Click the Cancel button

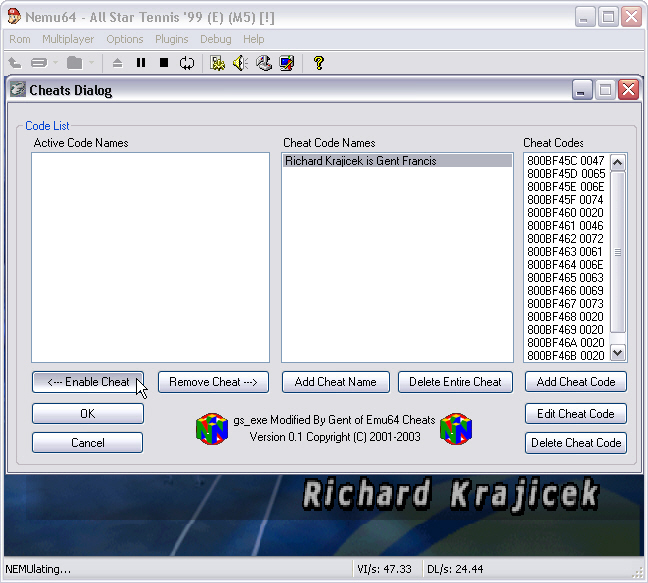click(88, 443)
